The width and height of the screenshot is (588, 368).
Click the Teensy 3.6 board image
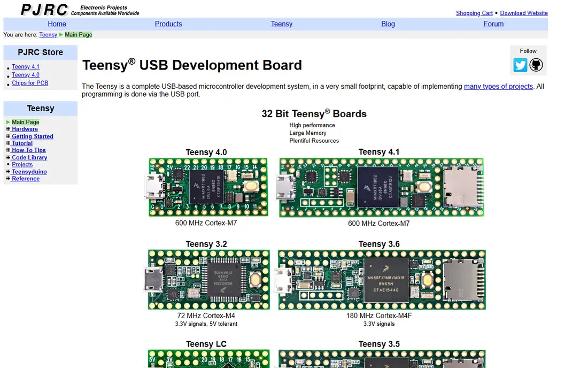coord(381,280)
